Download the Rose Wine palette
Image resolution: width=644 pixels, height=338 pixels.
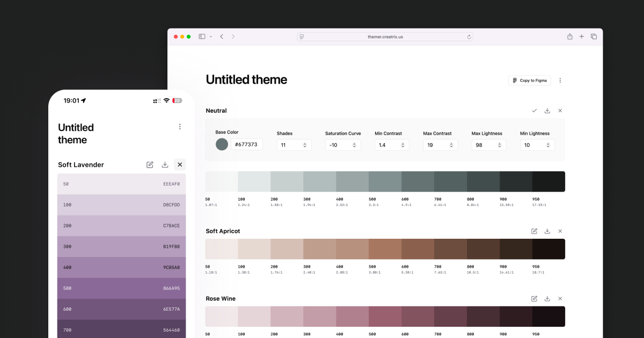tap(547, 298)
